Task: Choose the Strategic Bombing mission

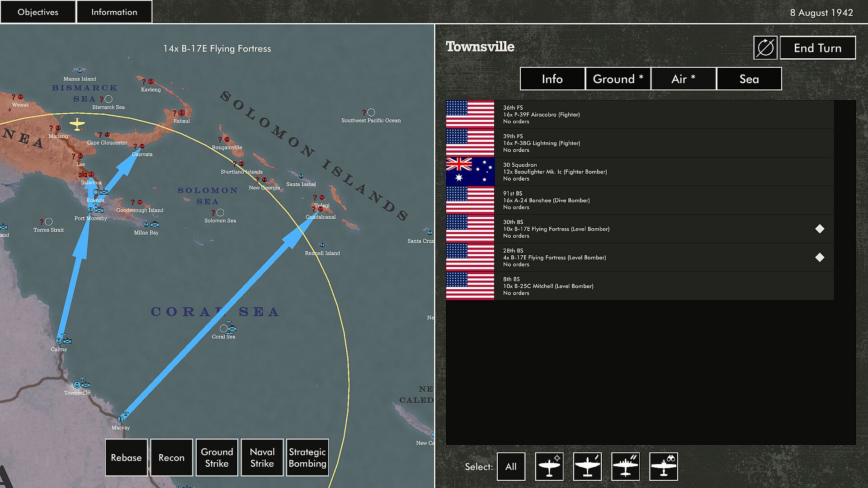Action: (307, 457)
